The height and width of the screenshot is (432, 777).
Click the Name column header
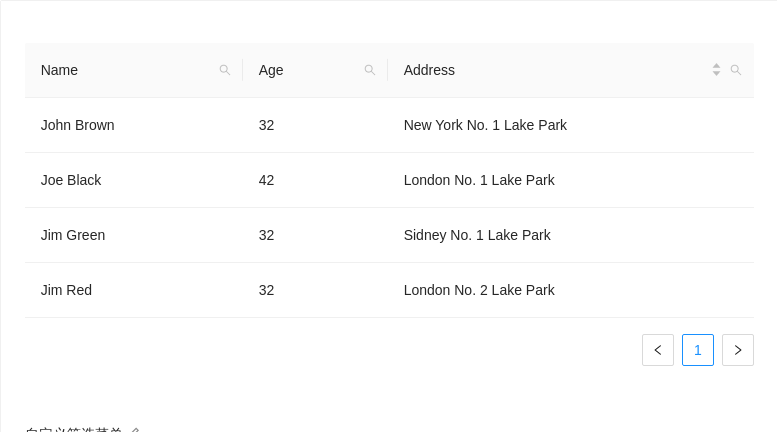click(x=60, y=70)
